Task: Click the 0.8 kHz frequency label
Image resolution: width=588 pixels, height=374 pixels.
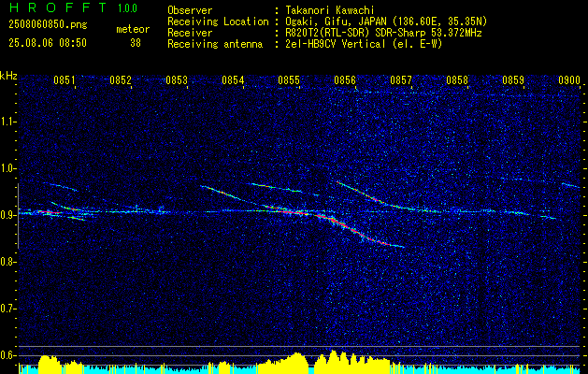Action: [x=7, y=262]
